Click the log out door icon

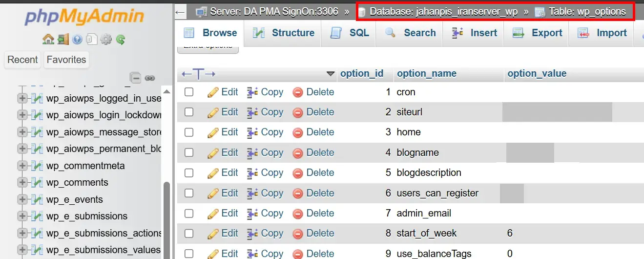click(62, 39)
